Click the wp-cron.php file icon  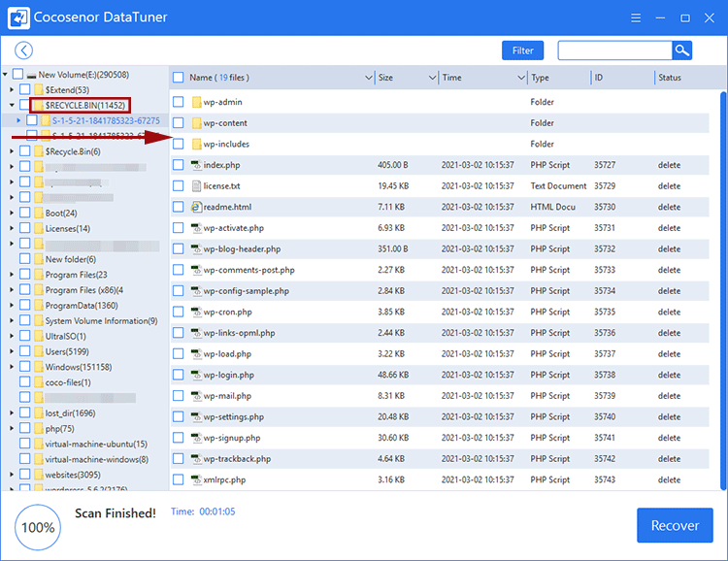click(x=196, y=312)
